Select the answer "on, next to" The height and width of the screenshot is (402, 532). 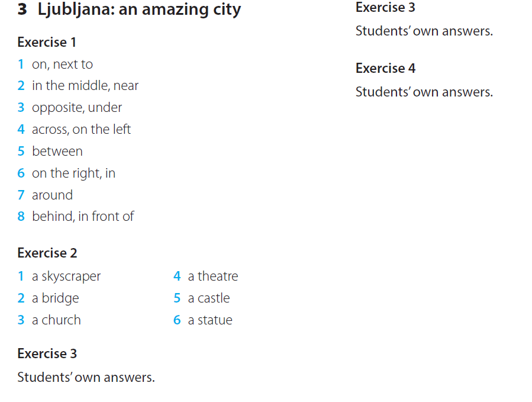pyautogui.click(x=62, y=64)
